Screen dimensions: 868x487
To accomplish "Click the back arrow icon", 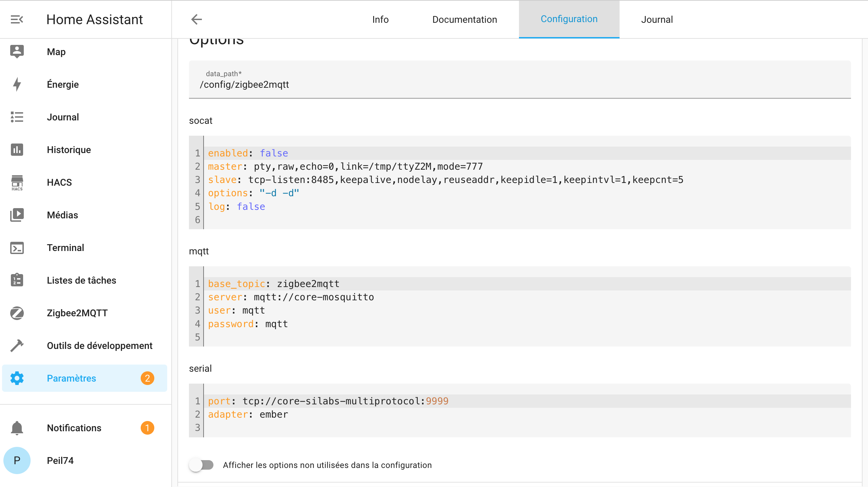I will click(196, 19).
